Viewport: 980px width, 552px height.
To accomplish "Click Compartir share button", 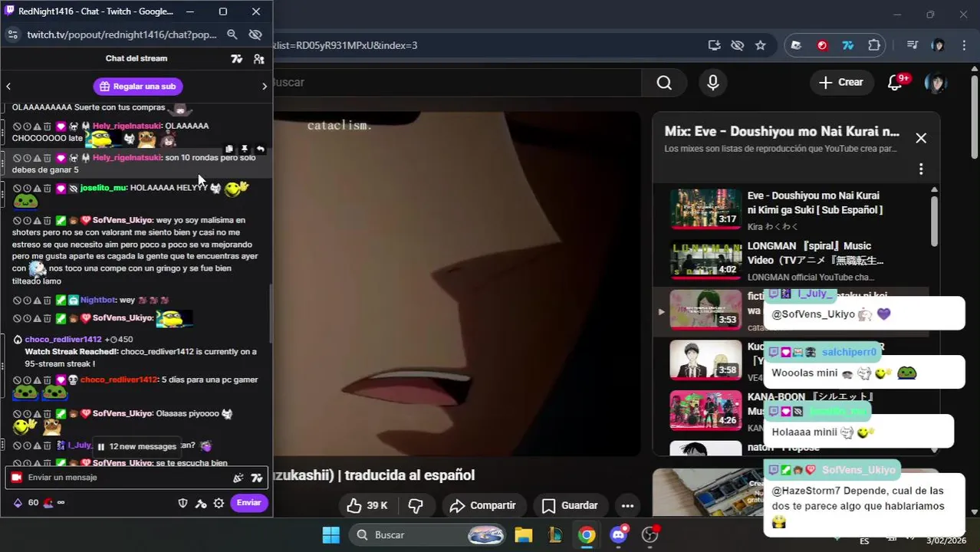I will click(x=482, y=505).
